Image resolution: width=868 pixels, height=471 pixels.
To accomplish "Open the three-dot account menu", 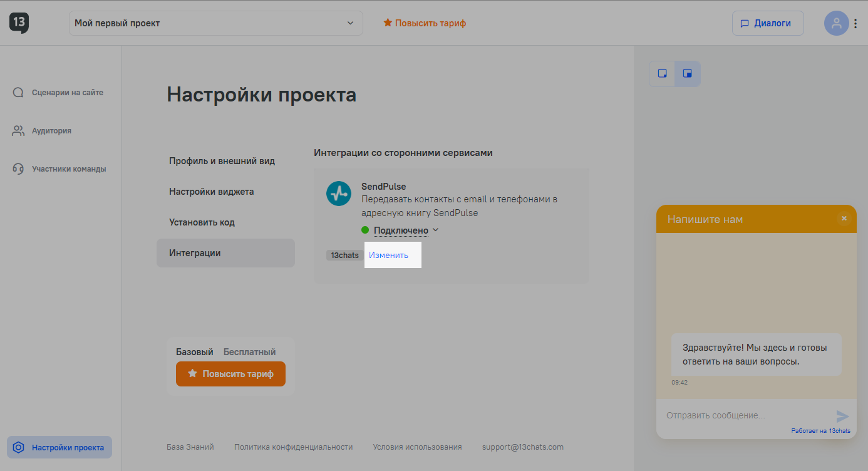I will 855,23.
